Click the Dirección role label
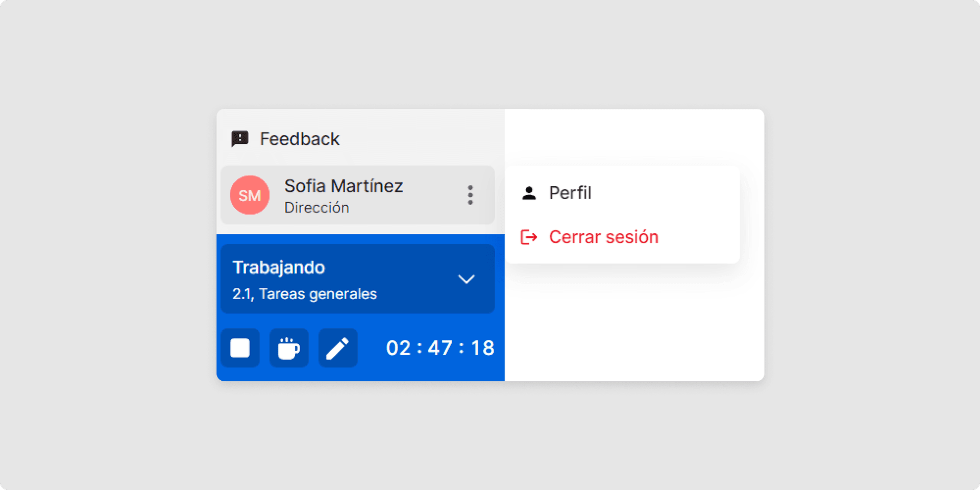980x490 pixels. coord(316,208)
